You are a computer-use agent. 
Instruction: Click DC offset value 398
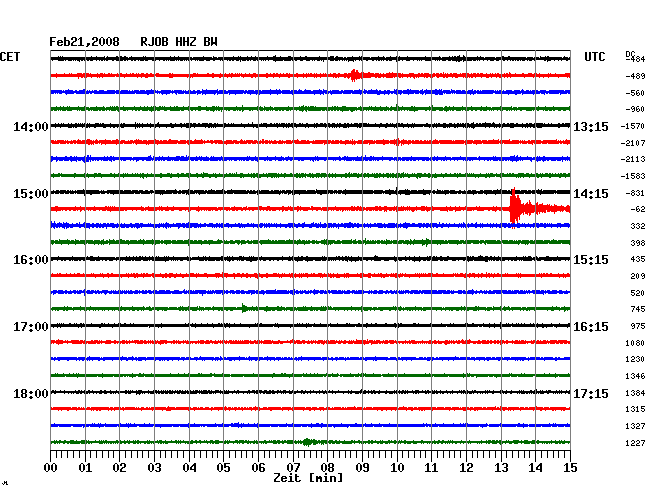point(638,243)
